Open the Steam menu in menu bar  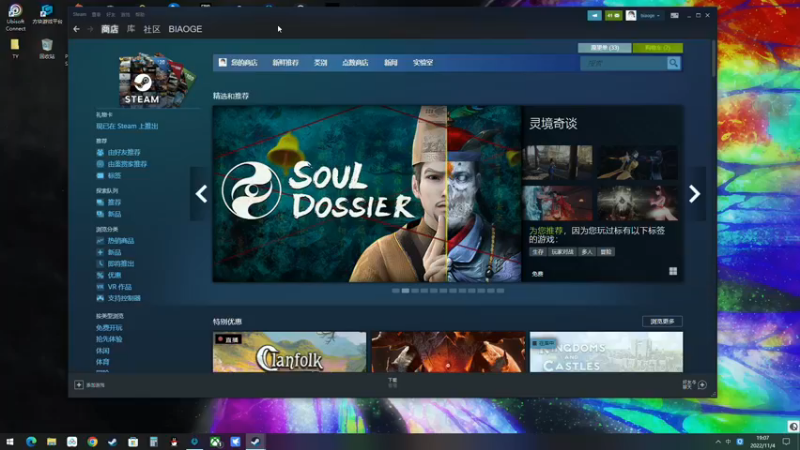pyautogui.click(x=80, y=15)
